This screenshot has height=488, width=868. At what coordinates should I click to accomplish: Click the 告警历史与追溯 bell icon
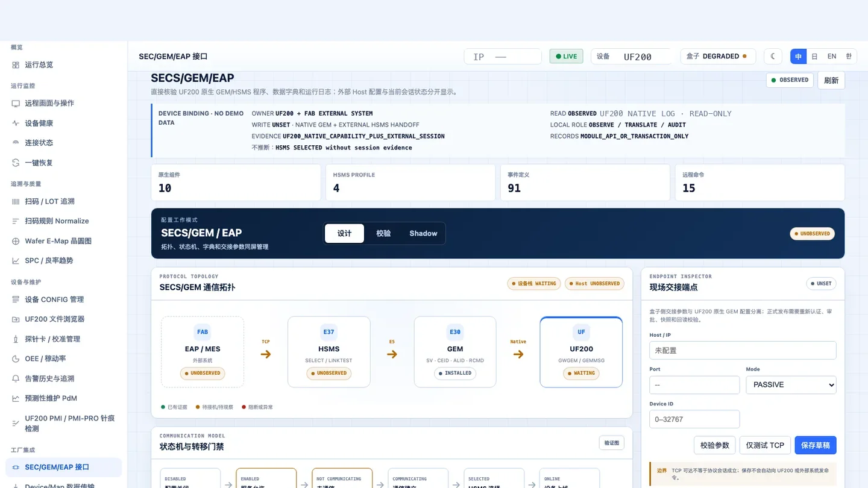[x=16, y=378]
